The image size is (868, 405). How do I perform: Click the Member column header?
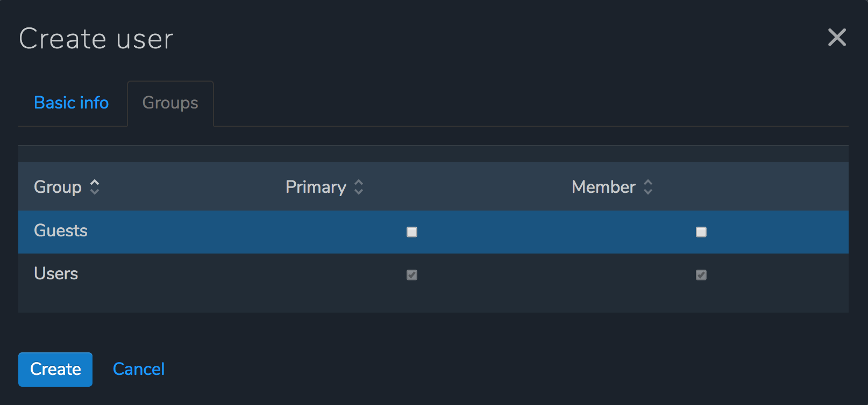pos(603,187)
